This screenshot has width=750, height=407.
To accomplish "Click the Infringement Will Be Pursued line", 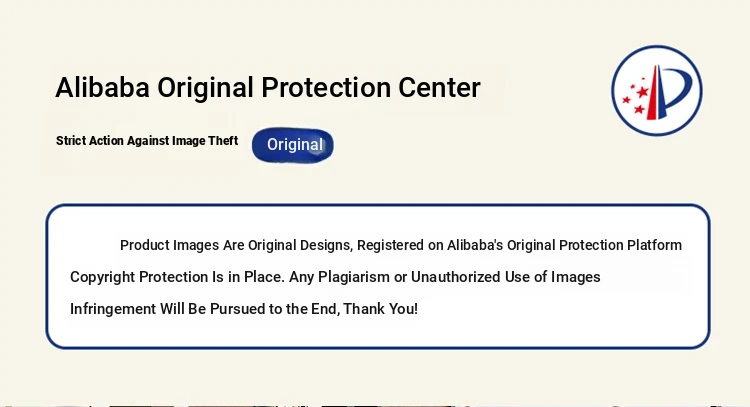I will click(x=244, y=309).
